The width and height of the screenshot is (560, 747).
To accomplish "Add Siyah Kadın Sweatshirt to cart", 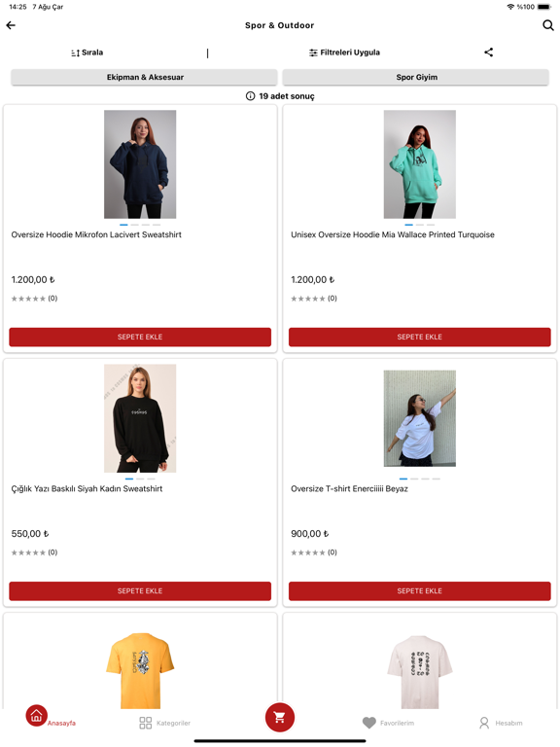I will pyautogui.click(x=140, y=590).
